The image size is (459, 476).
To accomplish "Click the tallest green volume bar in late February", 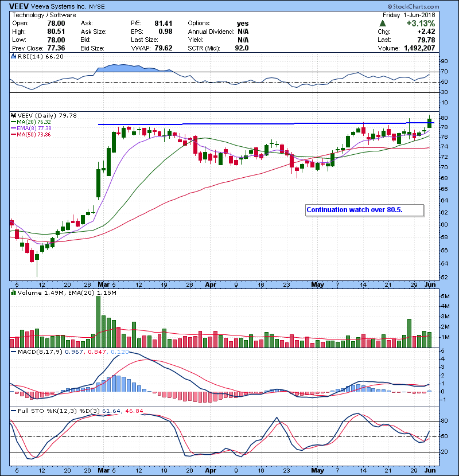I will 98,322.
